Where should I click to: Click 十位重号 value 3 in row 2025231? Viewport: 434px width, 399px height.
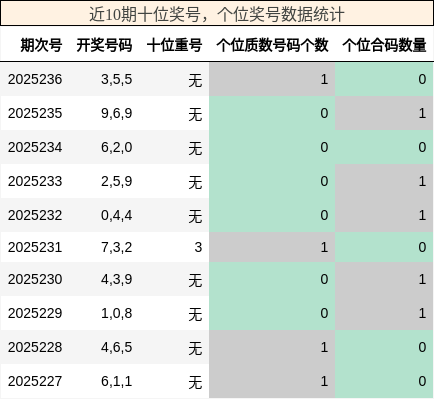(x=198, y=247)
